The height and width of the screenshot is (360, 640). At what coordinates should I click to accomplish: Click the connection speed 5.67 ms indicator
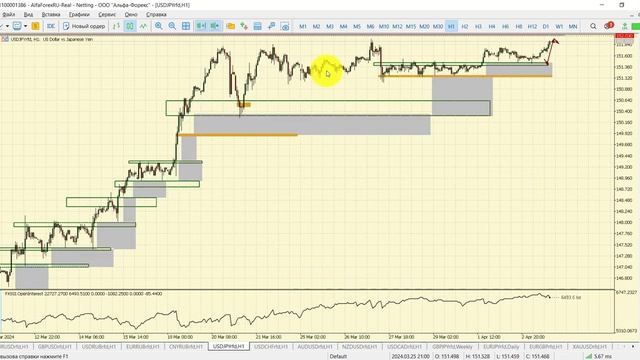point(599,356)
